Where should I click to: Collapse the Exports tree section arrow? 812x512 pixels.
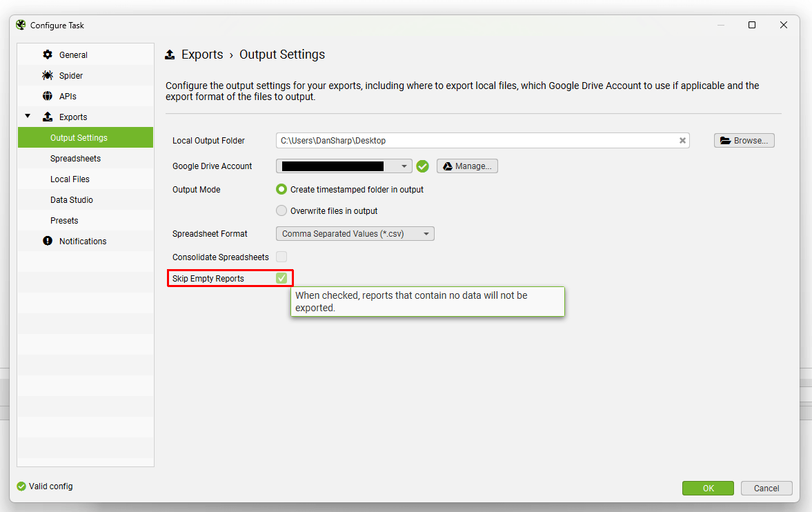28,116
